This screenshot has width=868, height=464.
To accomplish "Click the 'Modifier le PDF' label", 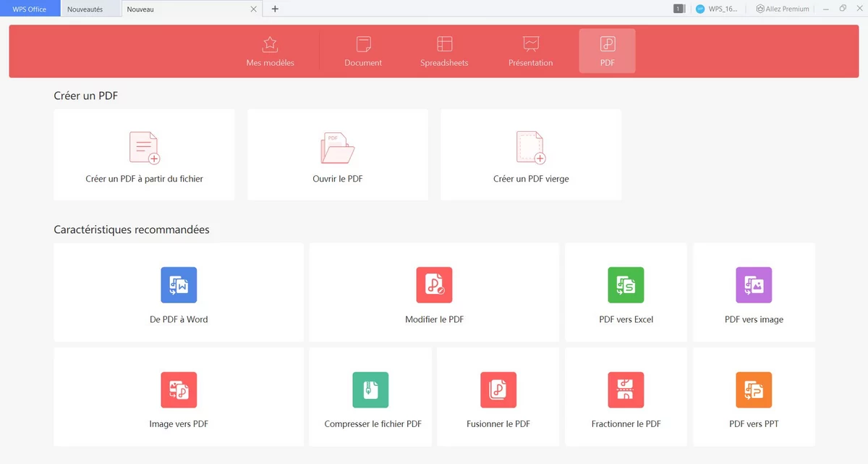I will click(434, 319).
